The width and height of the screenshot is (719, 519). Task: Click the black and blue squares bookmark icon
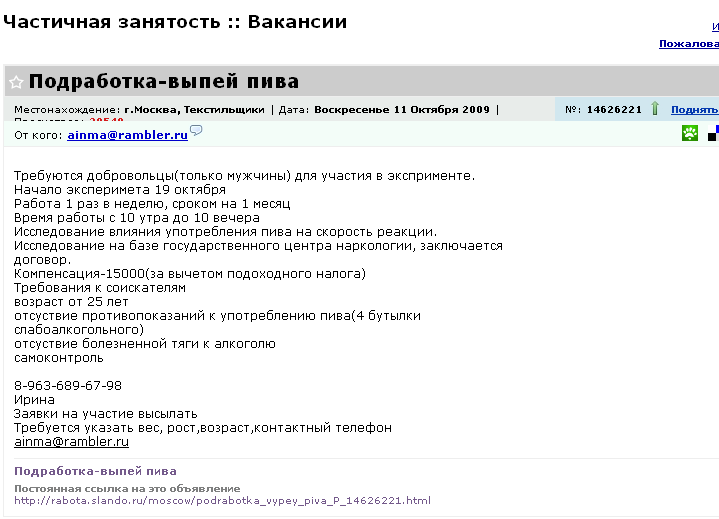(x=713, y=133)
